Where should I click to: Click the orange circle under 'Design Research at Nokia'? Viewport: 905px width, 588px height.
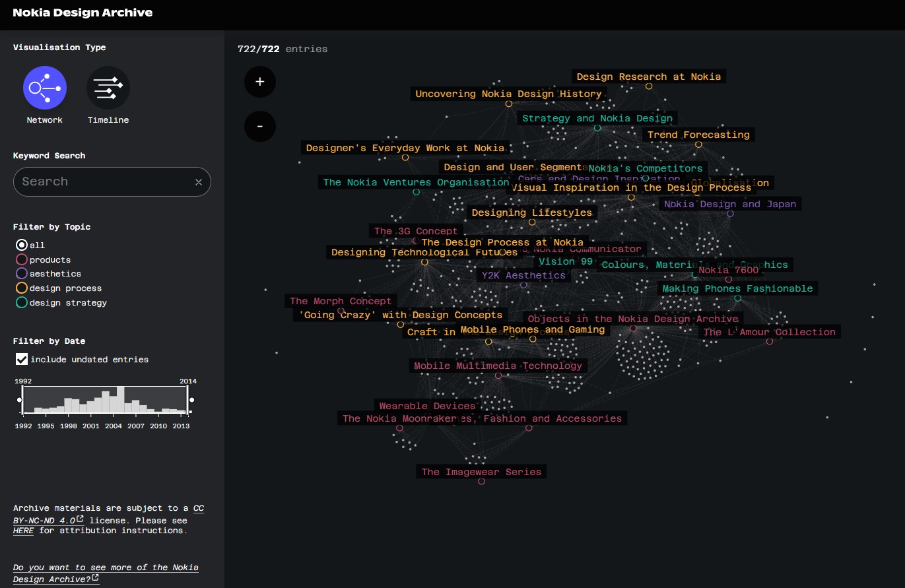649,86
